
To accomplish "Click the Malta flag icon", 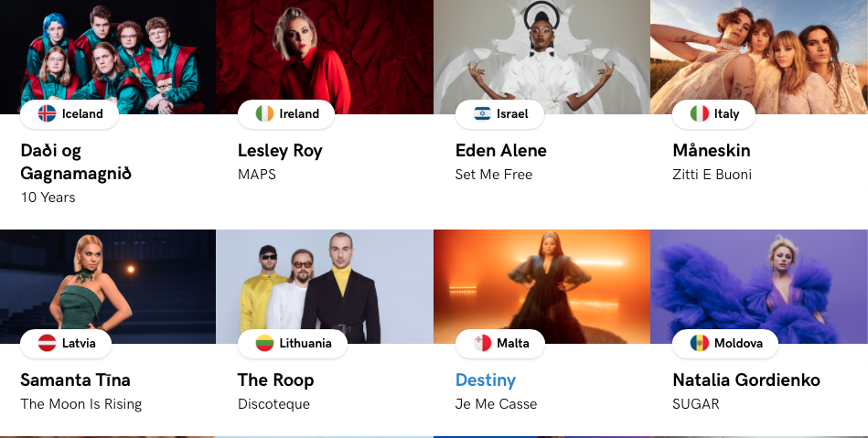I will tap(482, 343).
